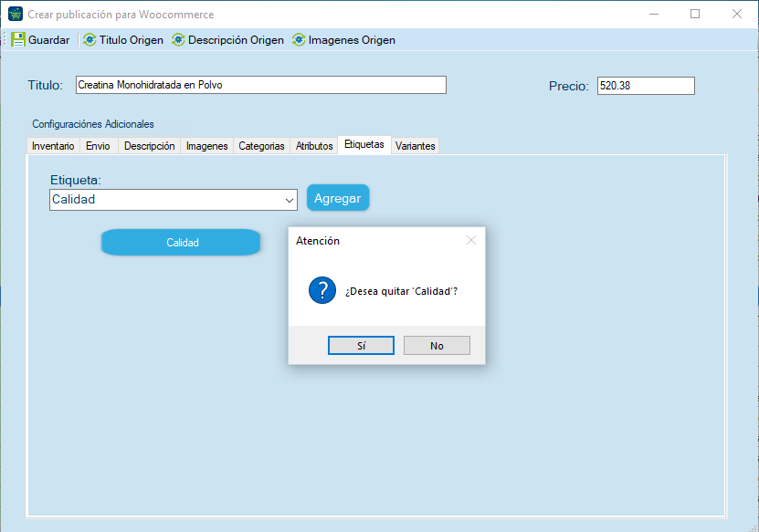
Task: Click the app icon in title bar
Action: [x=16, y=14]
